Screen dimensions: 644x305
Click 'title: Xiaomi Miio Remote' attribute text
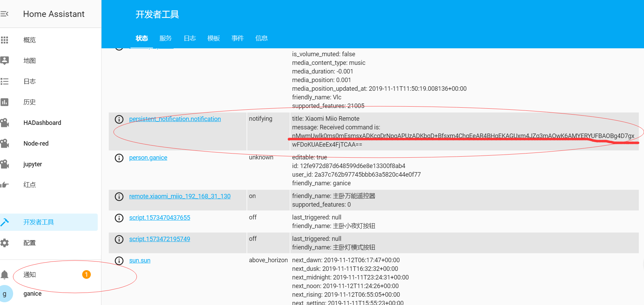pyautogui.click(x=326, y=119)
